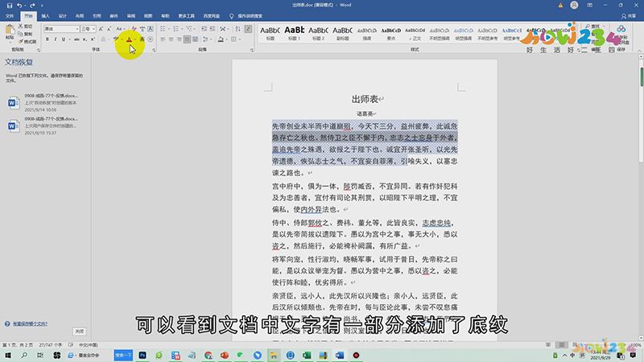Screen dimensions: 644x362
Task: Toggle superscript formatting
Action: [x=93, y=39]
